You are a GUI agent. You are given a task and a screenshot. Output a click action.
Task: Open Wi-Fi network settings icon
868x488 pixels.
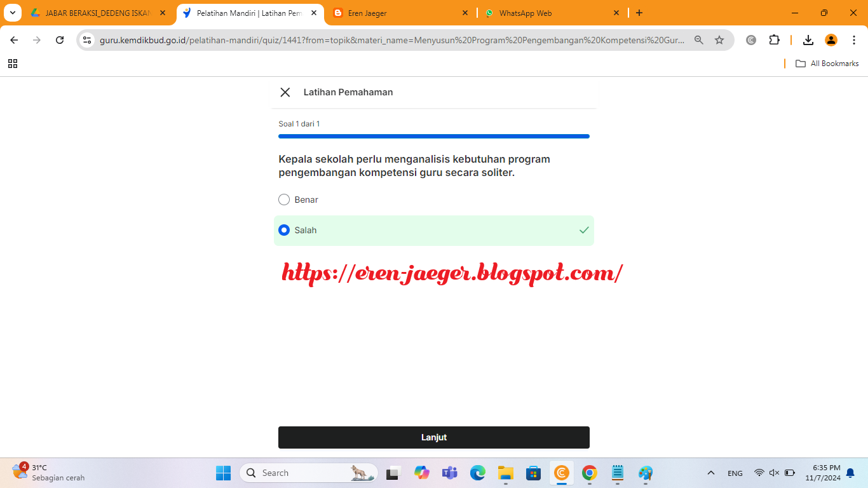click(759, 473)
